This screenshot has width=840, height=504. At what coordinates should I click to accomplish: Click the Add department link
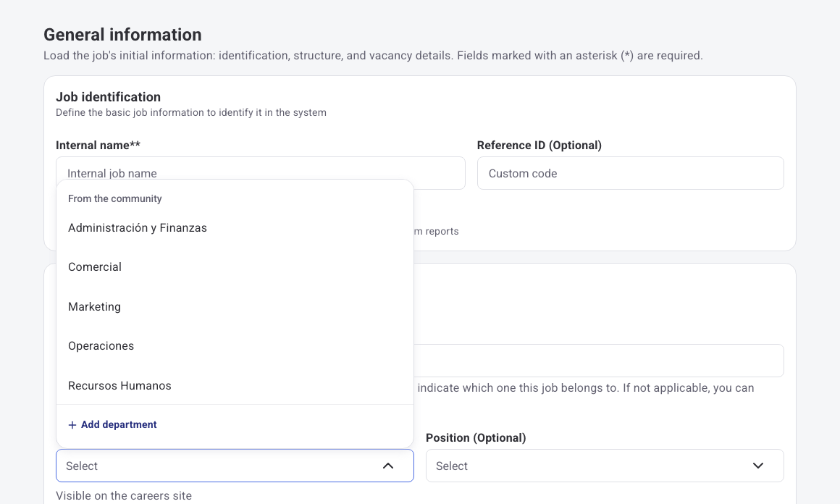pyautogui.click(x=112, y=425)
